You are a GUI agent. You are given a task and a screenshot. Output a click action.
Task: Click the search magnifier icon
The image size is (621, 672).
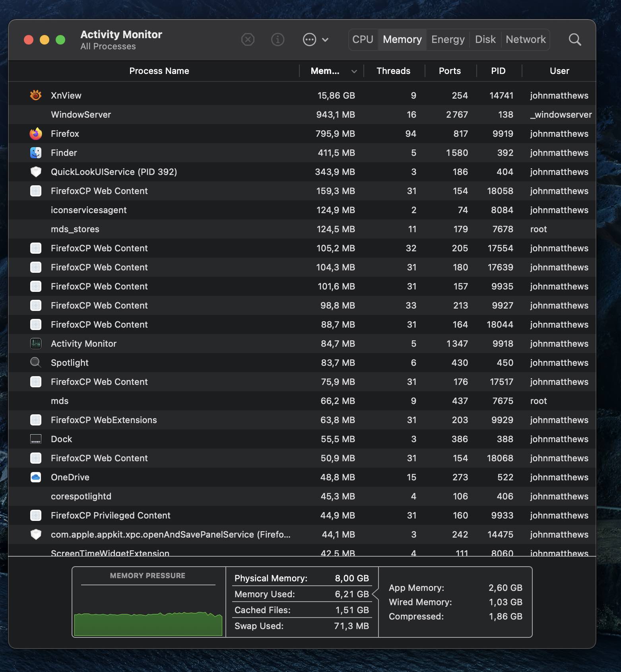pyautogui.click(x=574, y=40)
